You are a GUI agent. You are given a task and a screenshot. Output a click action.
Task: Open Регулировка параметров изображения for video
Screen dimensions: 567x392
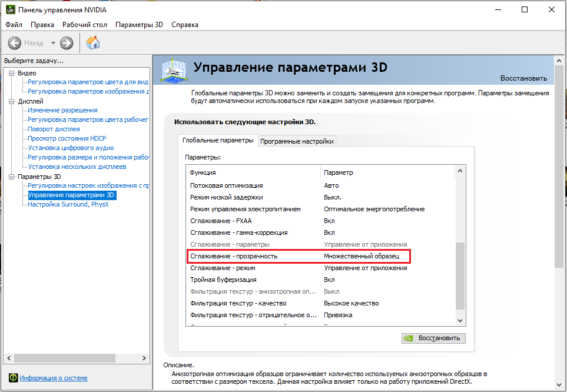pyautogui.click(x=88, y=91)
